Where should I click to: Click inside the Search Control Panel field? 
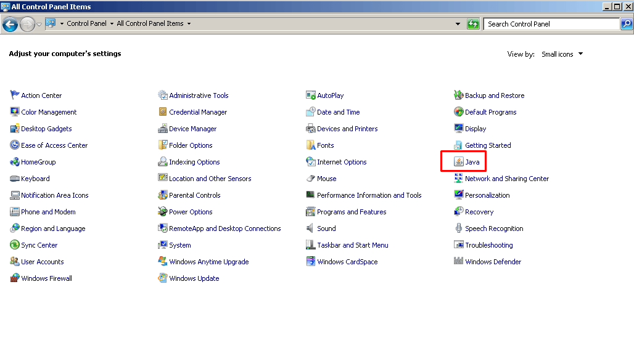(551, 24)
